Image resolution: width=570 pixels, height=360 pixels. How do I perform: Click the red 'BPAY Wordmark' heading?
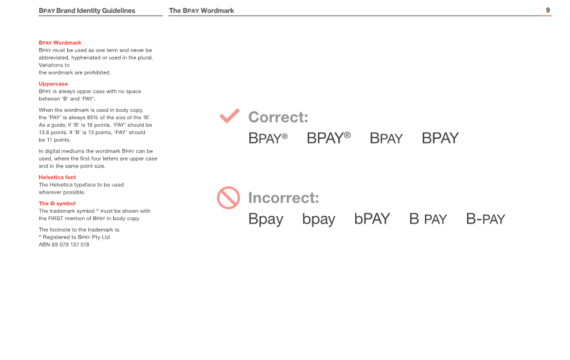pos(60,43)
